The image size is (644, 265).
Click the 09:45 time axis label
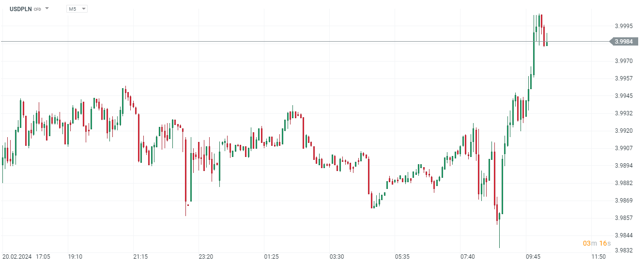[533, 256]
